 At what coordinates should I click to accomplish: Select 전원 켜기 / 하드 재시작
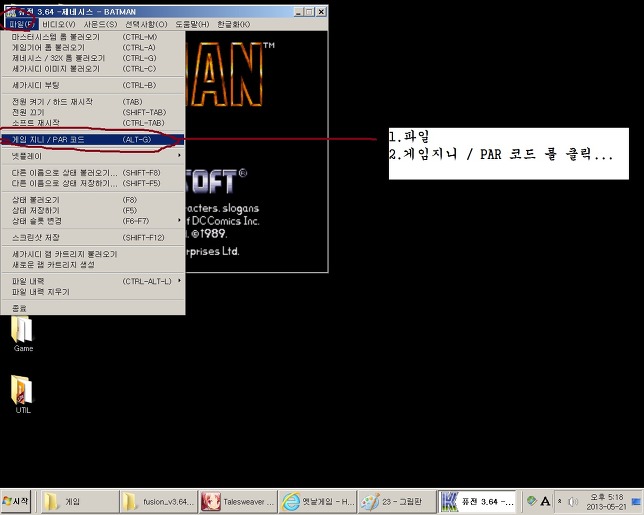point(92,101)
